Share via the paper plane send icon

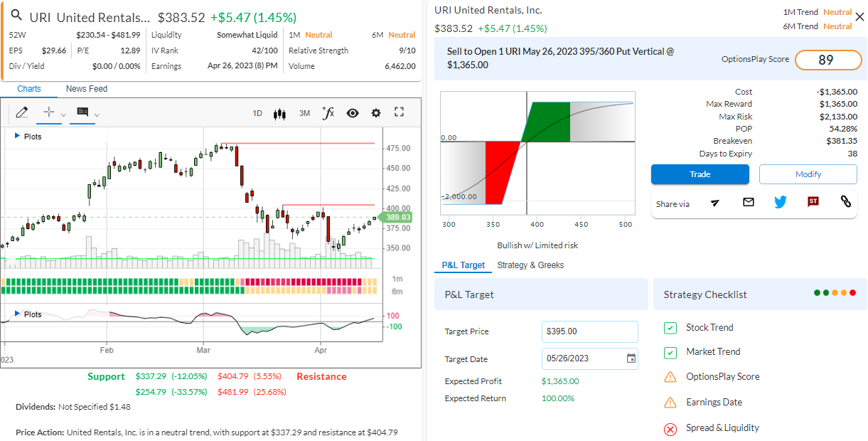(x=715, y=203)
